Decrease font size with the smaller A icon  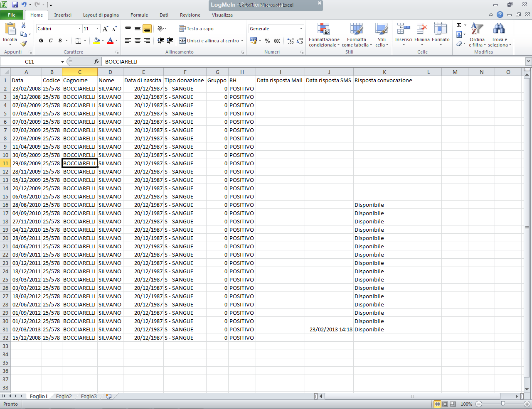pyautogui.click(x=114, y=29)
